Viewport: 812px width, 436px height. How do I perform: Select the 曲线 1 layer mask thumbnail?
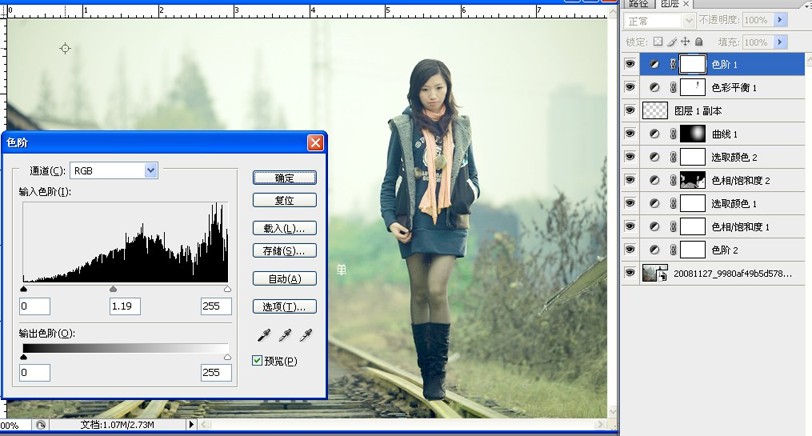pyautogui.click(x=692, y=134)
